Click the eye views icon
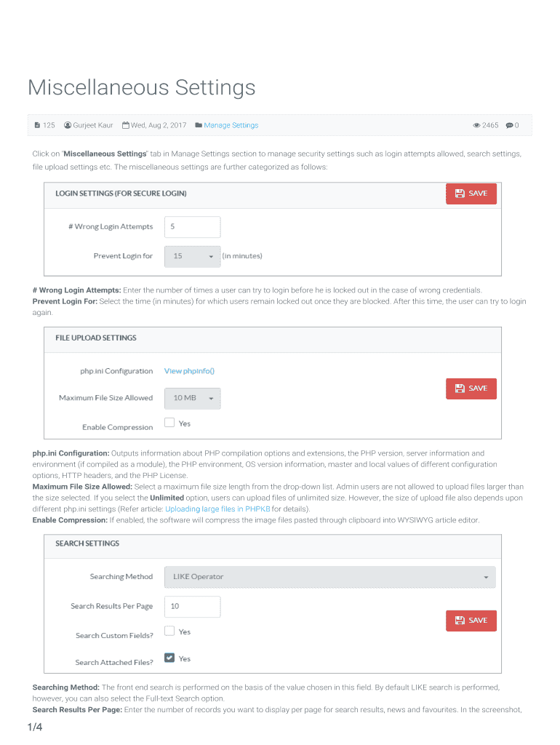 476,125
